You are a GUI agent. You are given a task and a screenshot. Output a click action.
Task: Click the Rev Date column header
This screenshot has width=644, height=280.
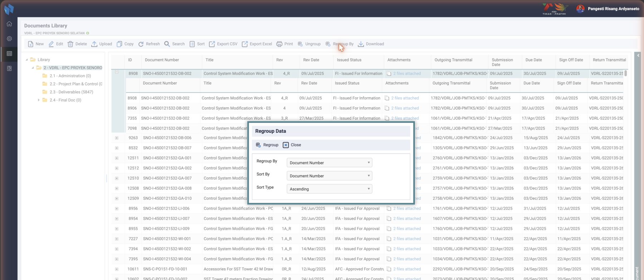click(311, 60)
